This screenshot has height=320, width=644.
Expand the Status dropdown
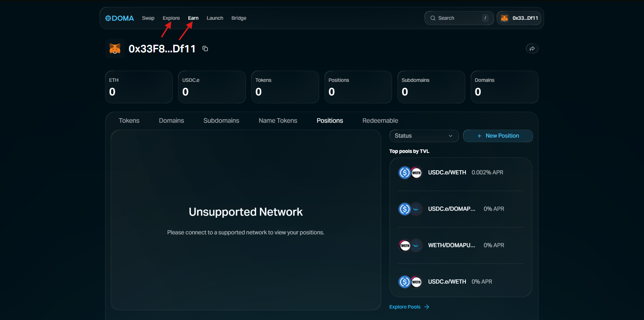(x=424, y=136)
